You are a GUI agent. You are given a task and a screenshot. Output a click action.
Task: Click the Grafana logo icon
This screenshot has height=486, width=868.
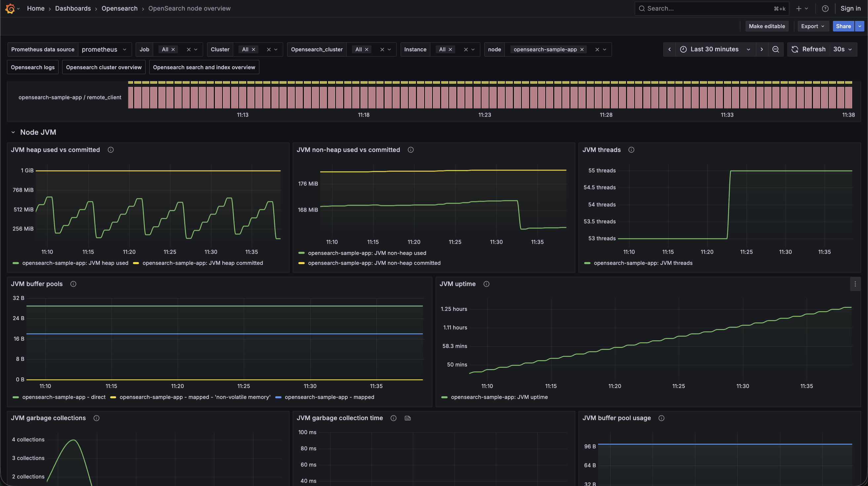coord(10,8)
